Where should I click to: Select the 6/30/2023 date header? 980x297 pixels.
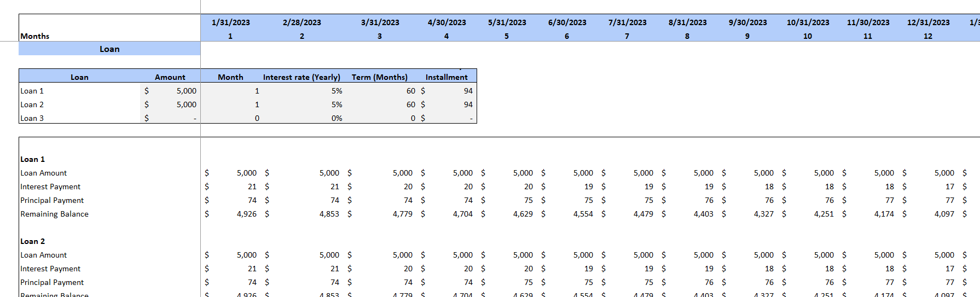click(x=567, y=22)
